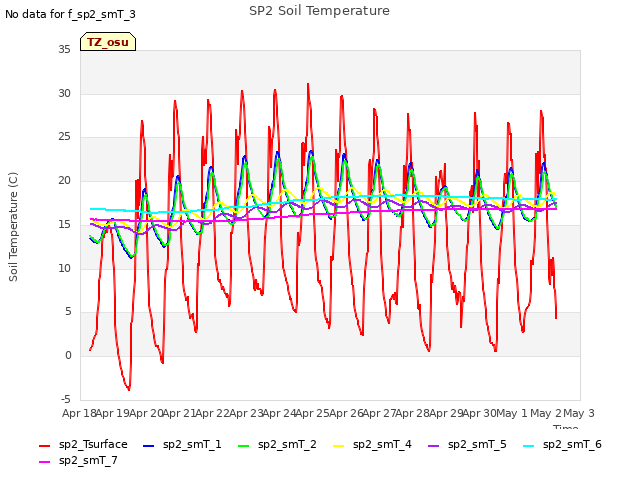This screenshot has height=480, width=640.
Task: Select the sp2_smT_6 legend label
Action: (572, 444)
